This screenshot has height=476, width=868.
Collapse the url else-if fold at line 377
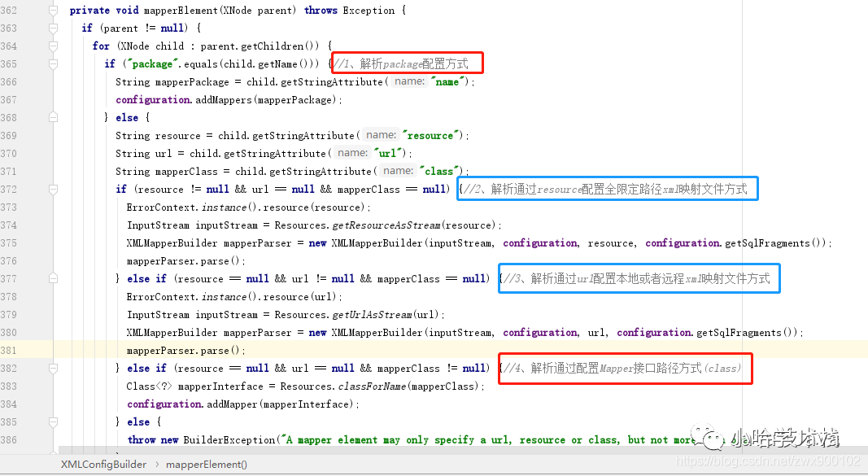pos(53,278)
